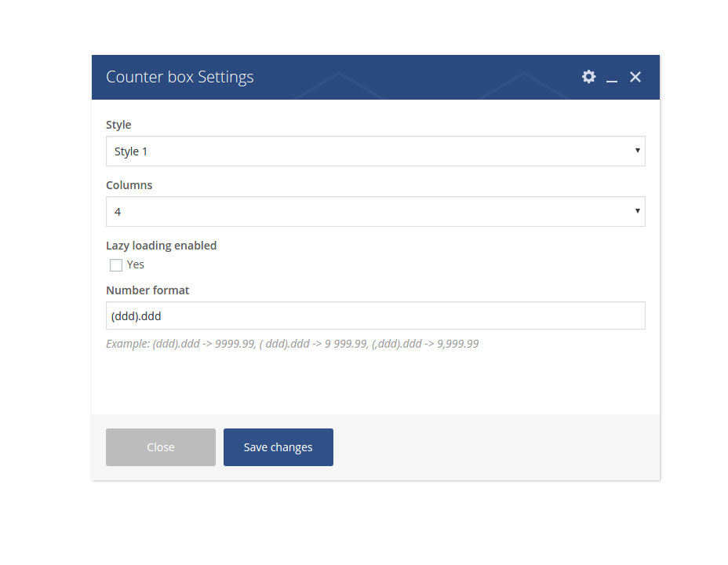Click the "4" value in Columns
Viewport: 728px width, 565px height.
click(118, 212)
